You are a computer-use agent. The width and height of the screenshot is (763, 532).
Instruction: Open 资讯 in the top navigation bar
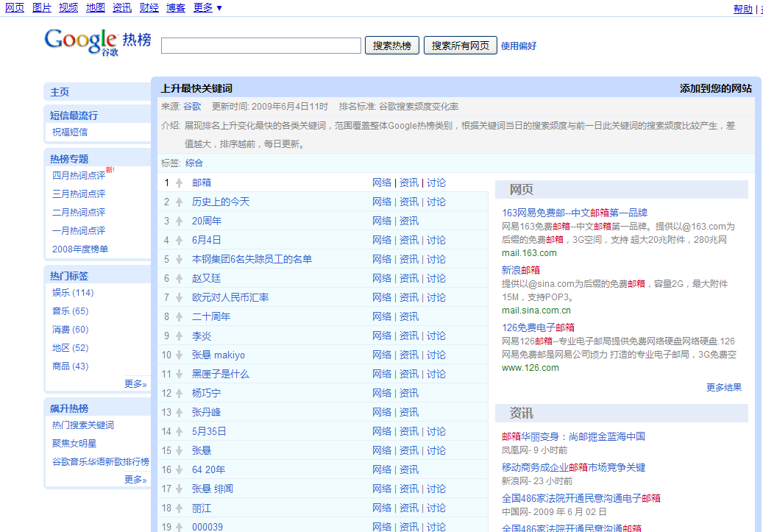[x=122, y=8]
